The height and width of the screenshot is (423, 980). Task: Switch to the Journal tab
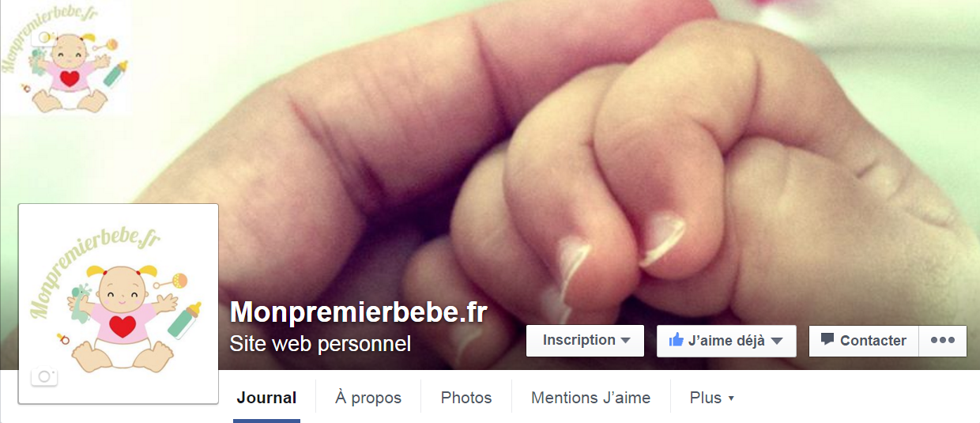pyautogui.click(x=267, y=398)
